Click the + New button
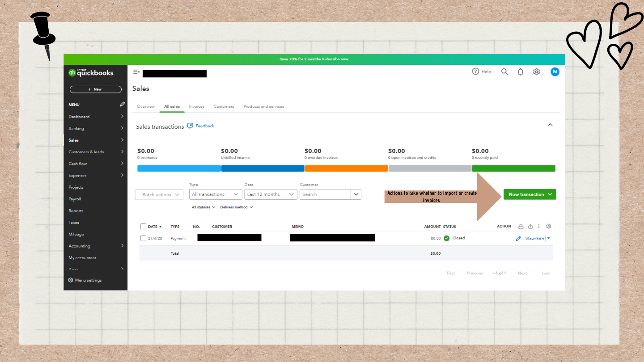The height and width of the screenshot is (362, 644). pyautogui.click(x=96, y=89)
